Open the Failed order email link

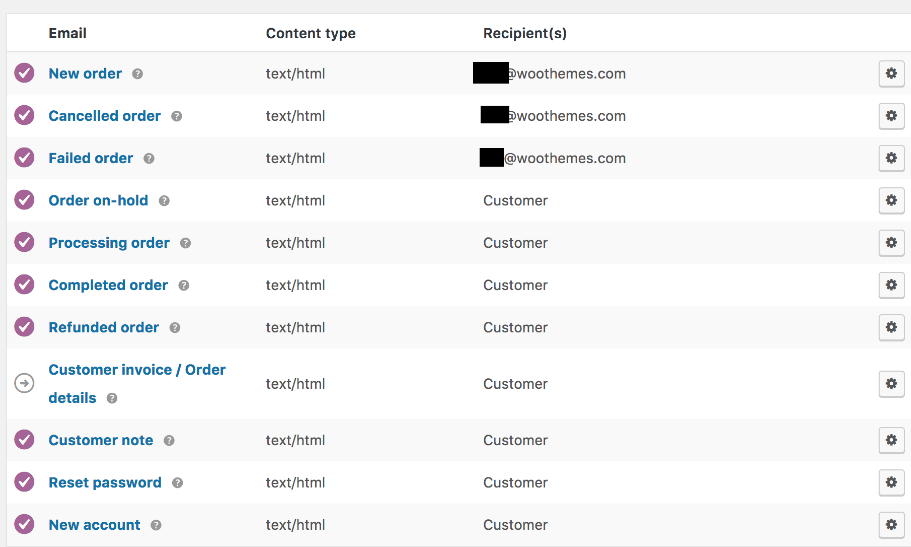tap(91, 158)
